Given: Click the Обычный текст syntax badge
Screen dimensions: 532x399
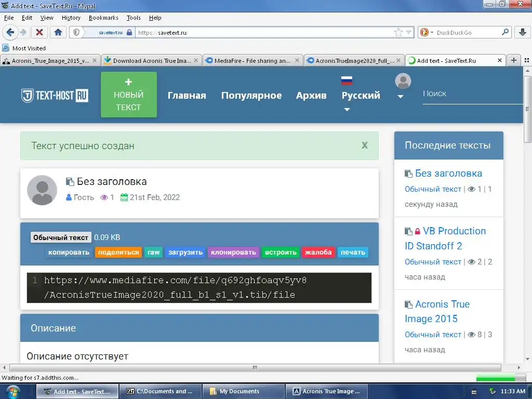Looking at the screenshot, I should coord(61,237).
